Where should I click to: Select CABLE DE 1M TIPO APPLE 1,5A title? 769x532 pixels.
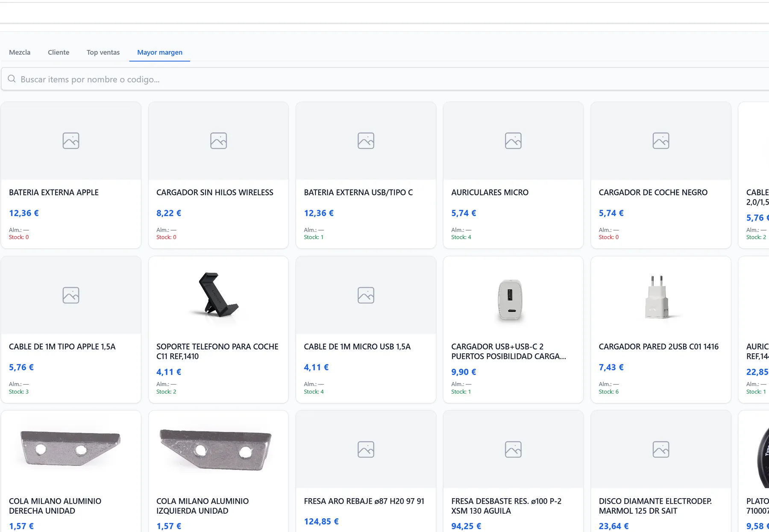62,347
